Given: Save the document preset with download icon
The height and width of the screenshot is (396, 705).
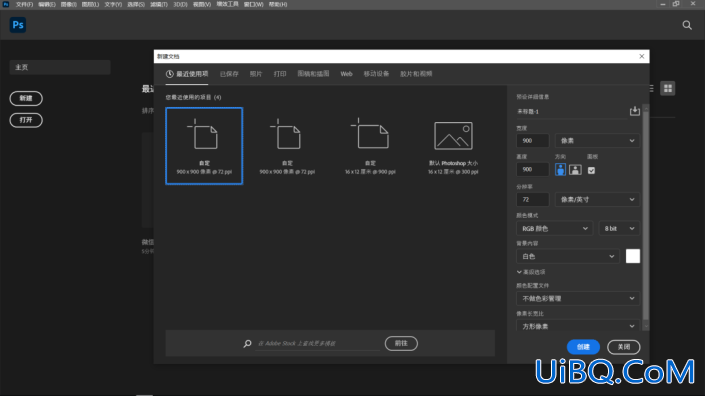Looking at the screenshot, I should pyautogui.click(x=634, y=111).
